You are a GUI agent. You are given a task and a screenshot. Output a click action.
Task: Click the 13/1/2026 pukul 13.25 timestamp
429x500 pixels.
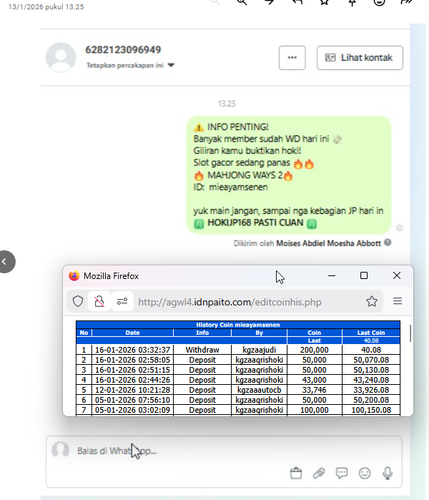[x=46, y=7]
